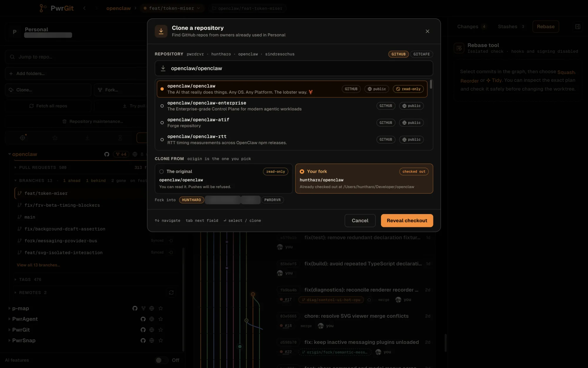Screen dimensions: 588x368
Task: Open the Changes tab
Action: point(471,26)
